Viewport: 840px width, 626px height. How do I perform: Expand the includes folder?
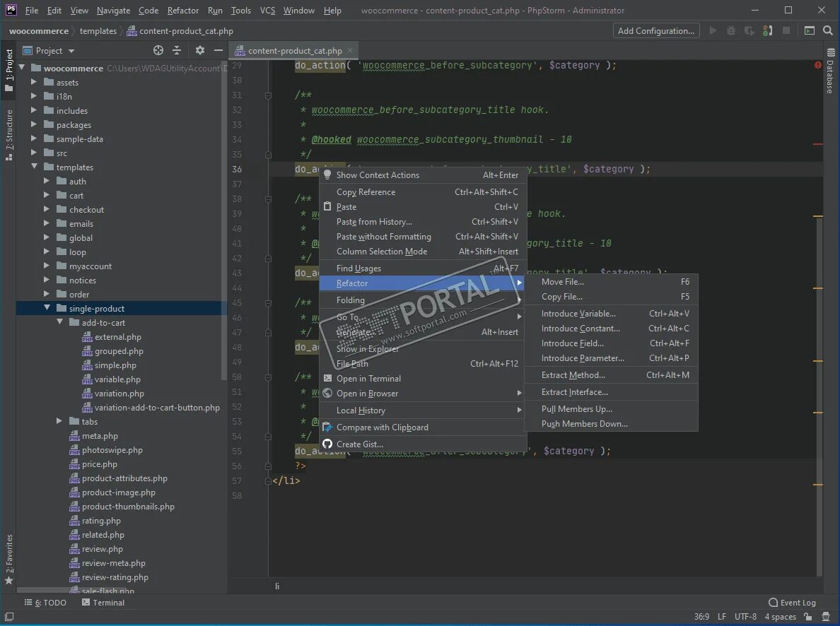(34, 110)
